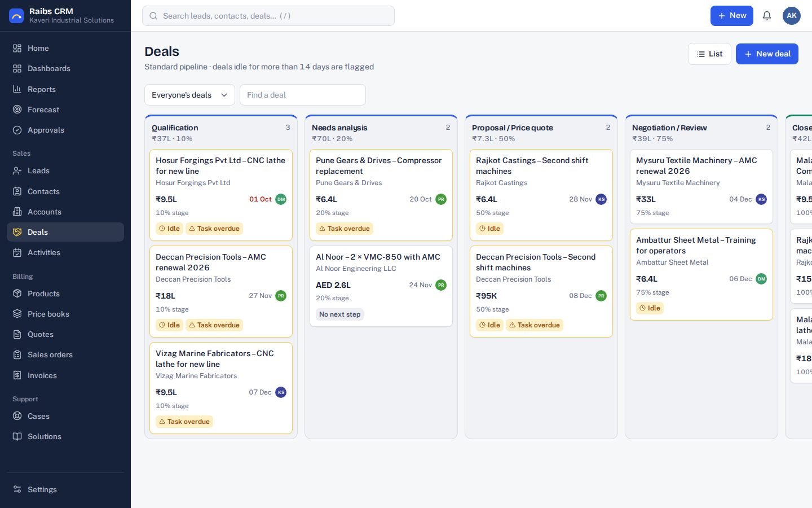Click the Proposal / Price quote column header
812x508 pixels.
click(512, 128)
